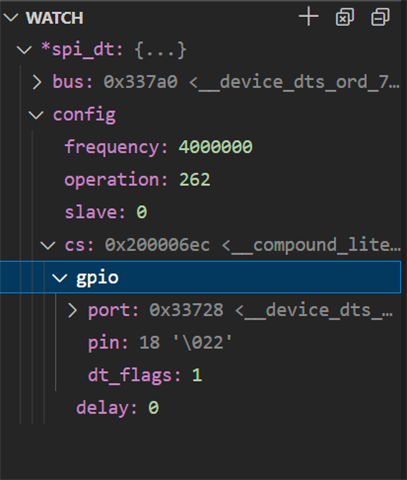This screenshot has height=480, width=407.
Task: Click the highlighted gpio label
Action: [97, 278]
